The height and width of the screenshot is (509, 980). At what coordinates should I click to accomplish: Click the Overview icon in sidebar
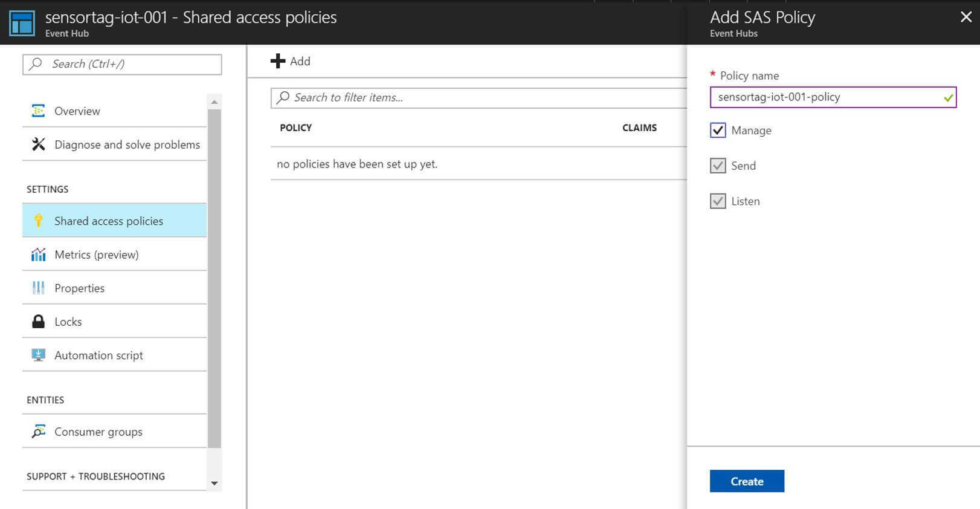point(38,111)
